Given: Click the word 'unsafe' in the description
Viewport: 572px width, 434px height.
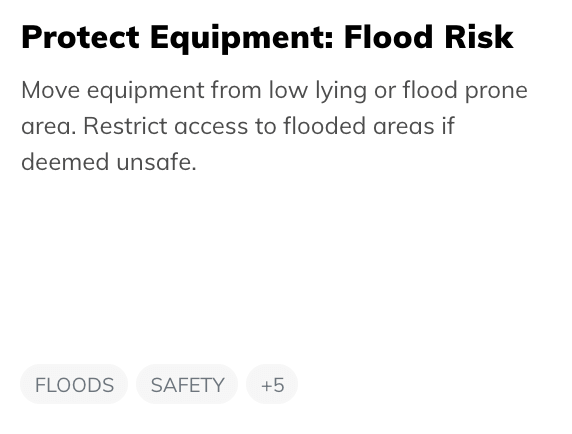Looking at the screenshot, I should click(x=153, y=162).
